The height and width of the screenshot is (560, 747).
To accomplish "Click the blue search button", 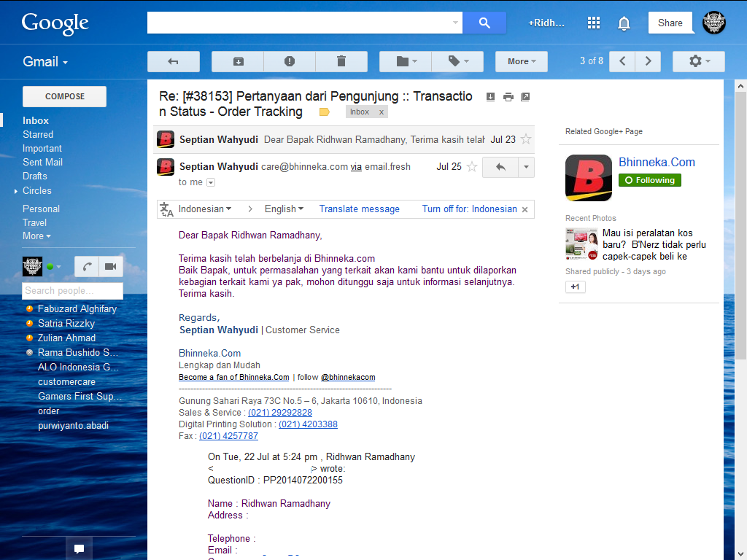I will (484, 23).
